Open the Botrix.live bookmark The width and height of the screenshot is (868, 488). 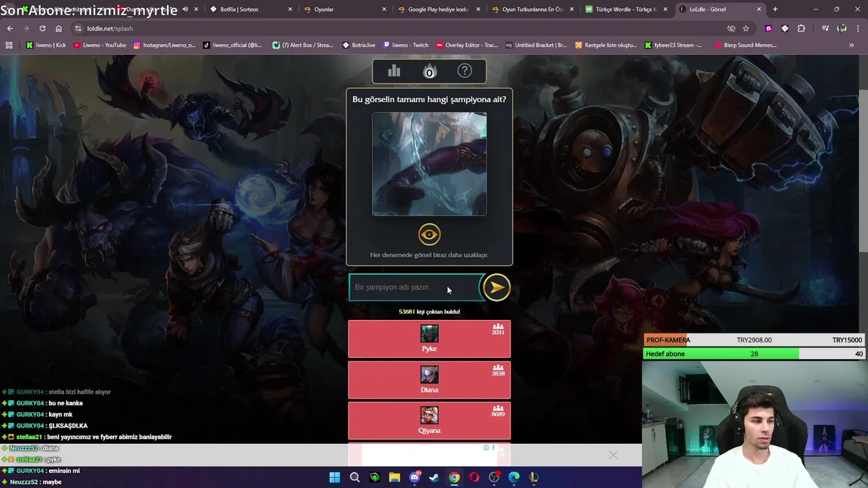[x=359, y=45]
